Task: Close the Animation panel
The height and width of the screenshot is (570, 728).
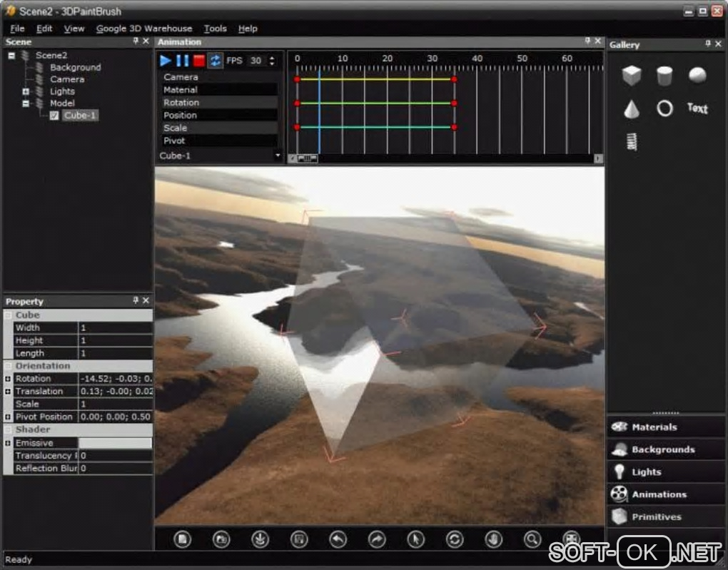Action: click(598, 41)
